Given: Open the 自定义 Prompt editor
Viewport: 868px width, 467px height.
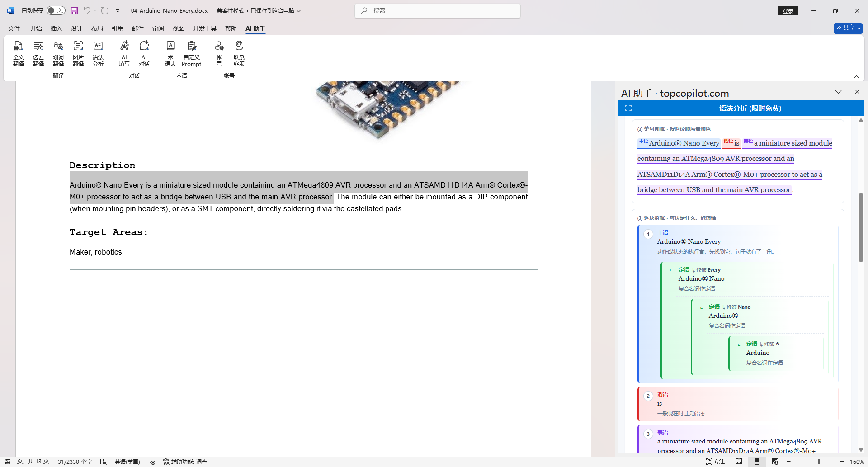Looking at the screenshot, I should 192,54.
